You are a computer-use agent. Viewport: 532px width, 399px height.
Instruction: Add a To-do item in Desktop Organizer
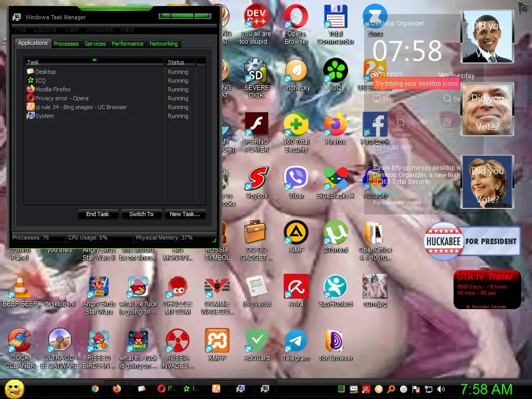pyautogui.click(x=393, y=147)
